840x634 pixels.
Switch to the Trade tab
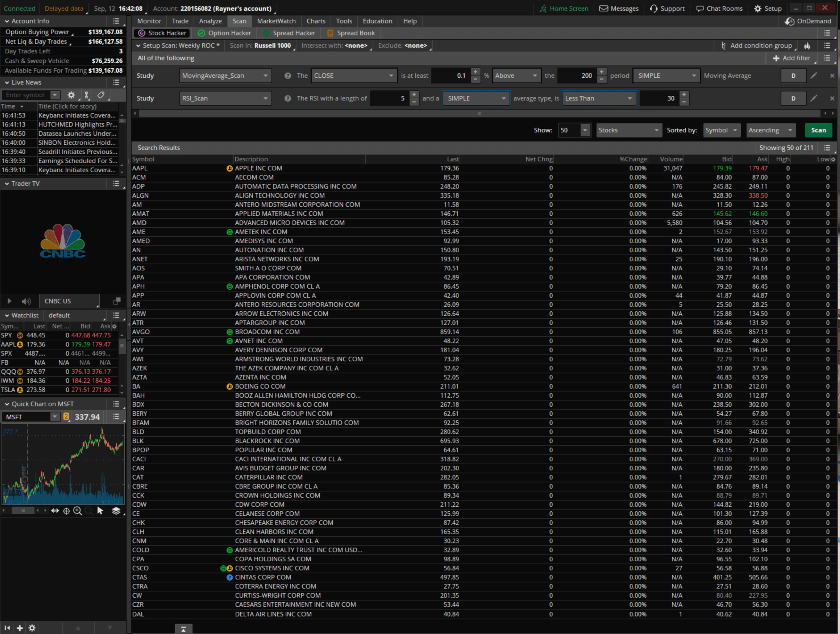coord(180,21)
